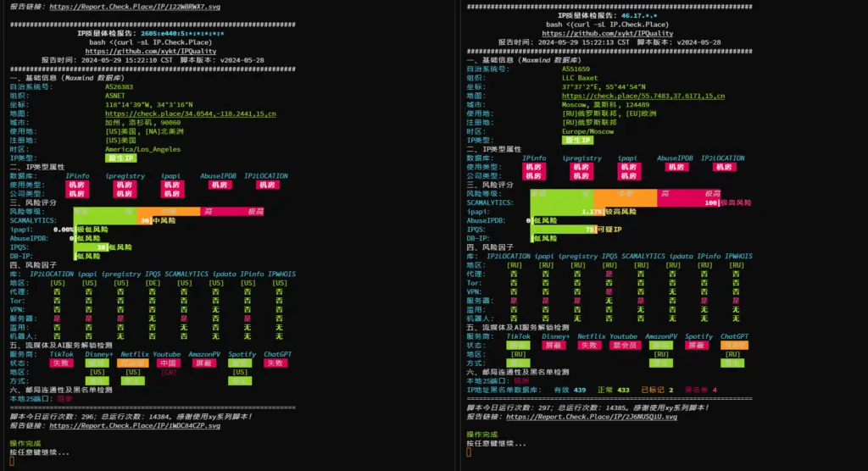Open the 2J6NUSQ1U.svg report link
The width and height of the screenshot is (868, 471).
[x=593, y=417]
